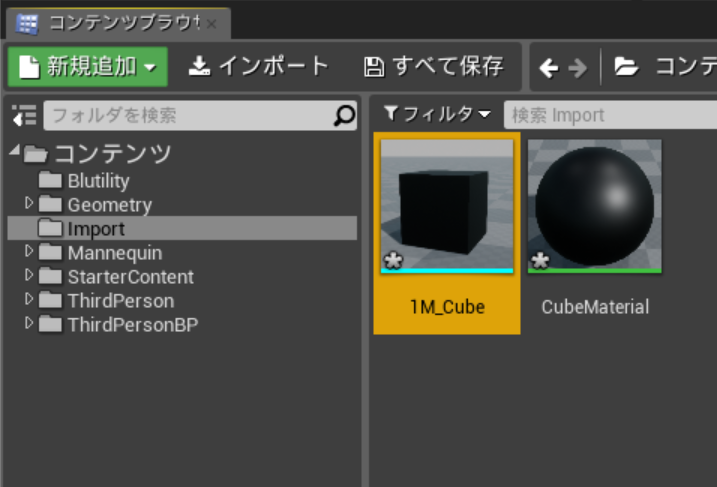Navigate back with the left arrow

(x=549, y=68)
